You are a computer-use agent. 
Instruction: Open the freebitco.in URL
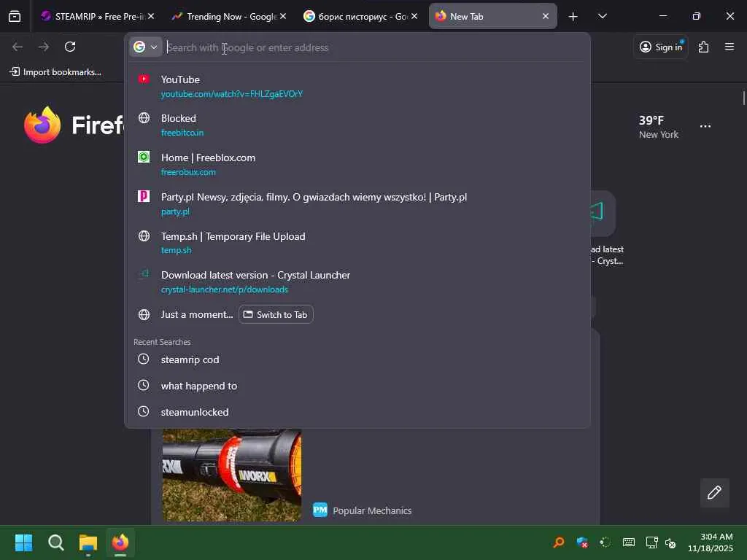point(182,133)
